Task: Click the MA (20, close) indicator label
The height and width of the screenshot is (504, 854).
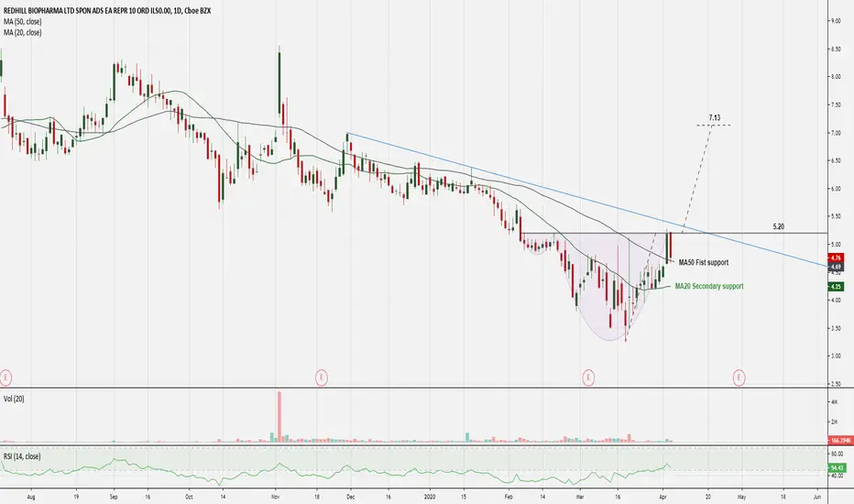Action: [22, 33]
